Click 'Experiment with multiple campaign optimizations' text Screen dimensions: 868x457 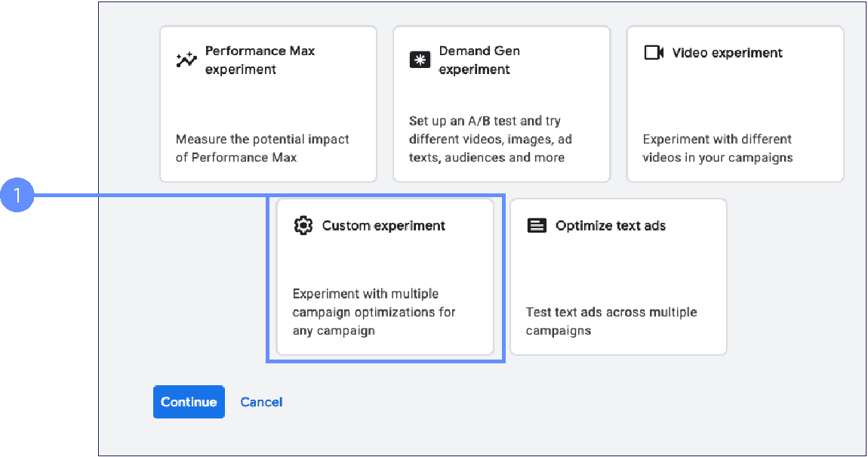(x=374, y=312)
